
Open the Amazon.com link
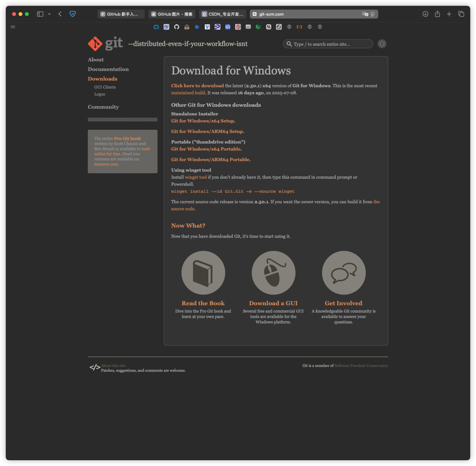click(106, 164)
